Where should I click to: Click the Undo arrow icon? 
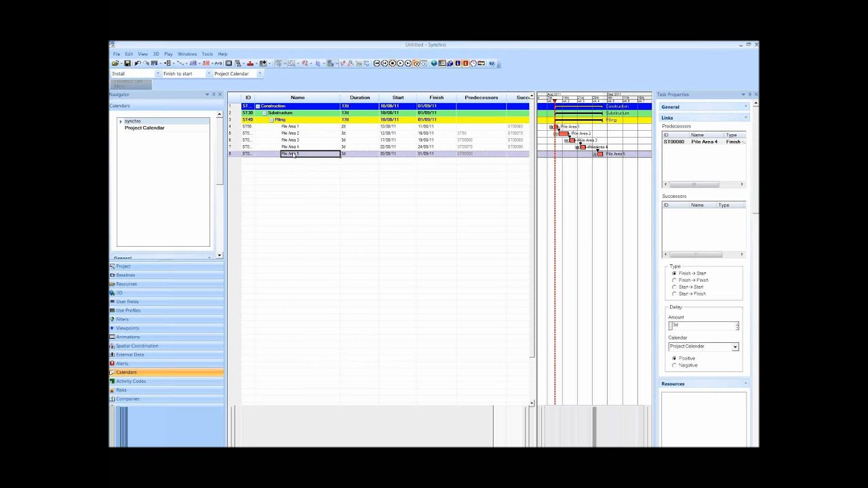tap(138, 63)
